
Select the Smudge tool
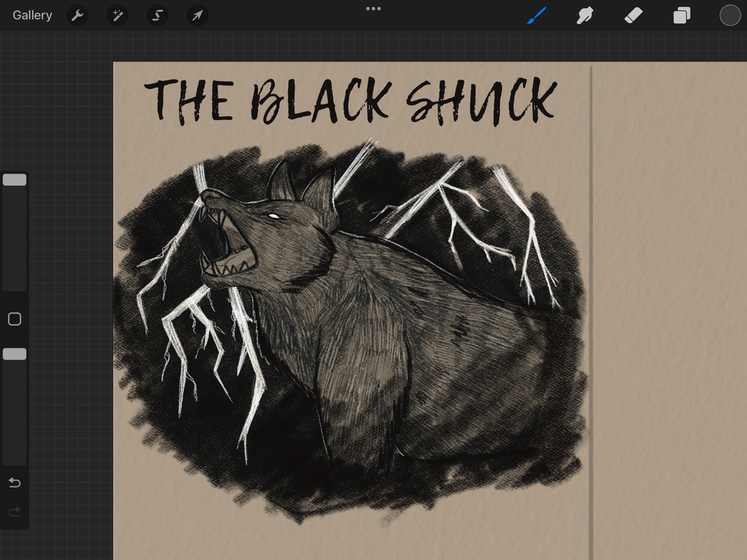click(x=585, y=15)
